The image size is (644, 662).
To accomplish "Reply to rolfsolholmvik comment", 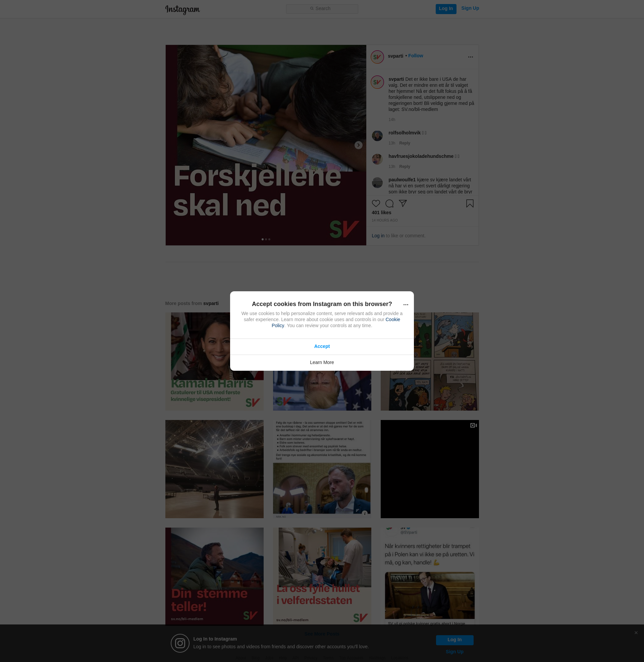I will coord(405,143).
